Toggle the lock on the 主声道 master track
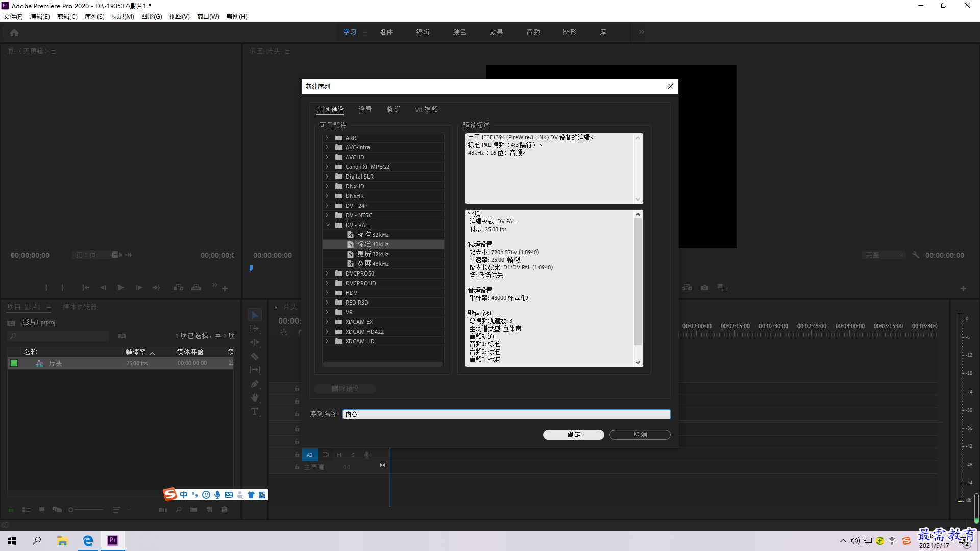The width and height of the screenshot is (980, 551). 297,467
